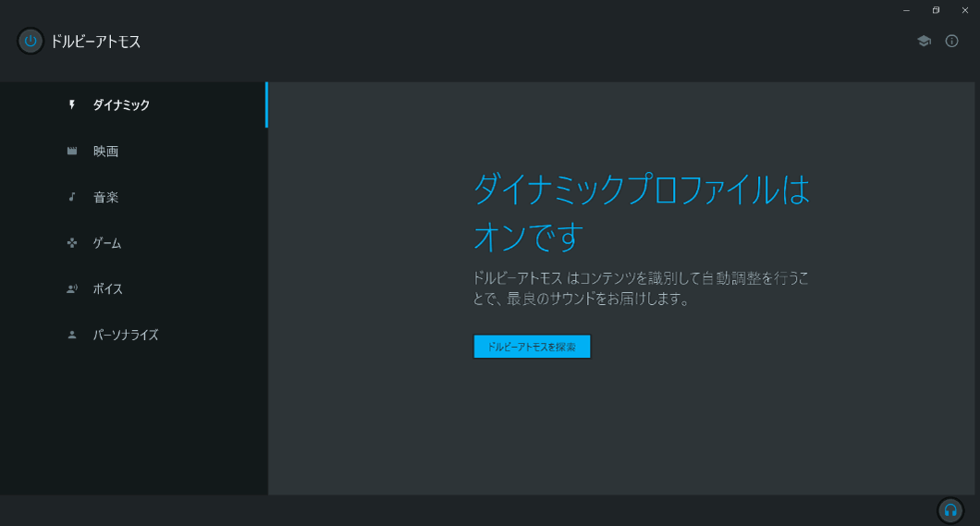The image size is (980, 526).
Task: Select the 映画 clapperboard icon
Action: tap(72, 151)
